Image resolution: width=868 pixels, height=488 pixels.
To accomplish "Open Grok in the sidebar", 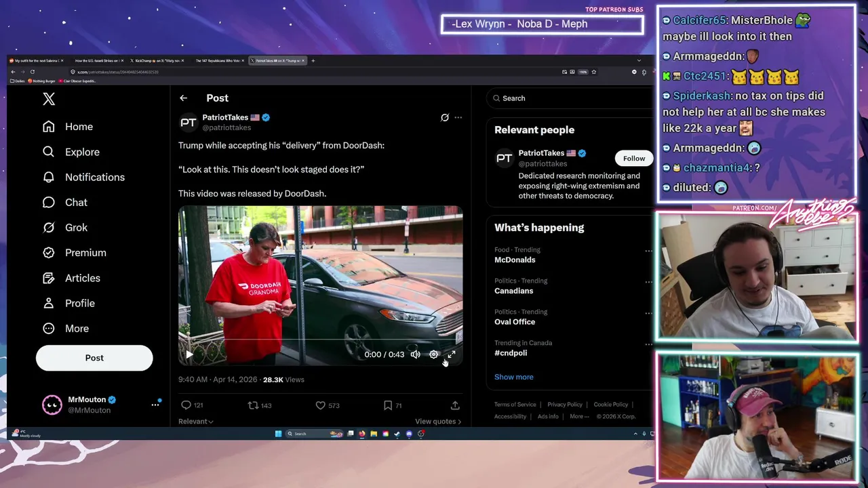I will (64, 227).
